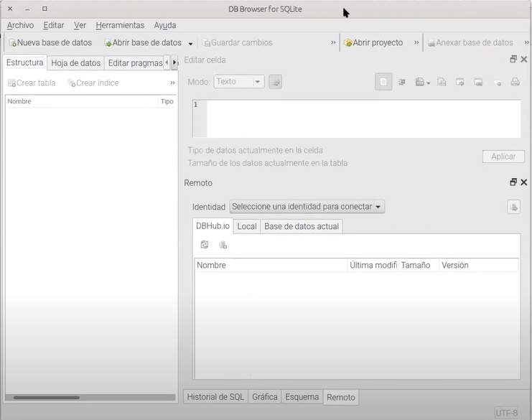The image size is (532, 420).
Task: Close the Editar celda panel
Action: pyautogui.click(x=524, y=60)
